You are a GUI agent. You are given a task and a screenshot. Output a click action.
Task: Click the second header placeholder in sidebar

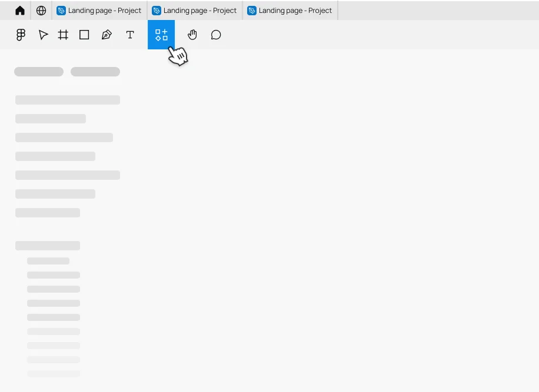(x=95, y=71)
